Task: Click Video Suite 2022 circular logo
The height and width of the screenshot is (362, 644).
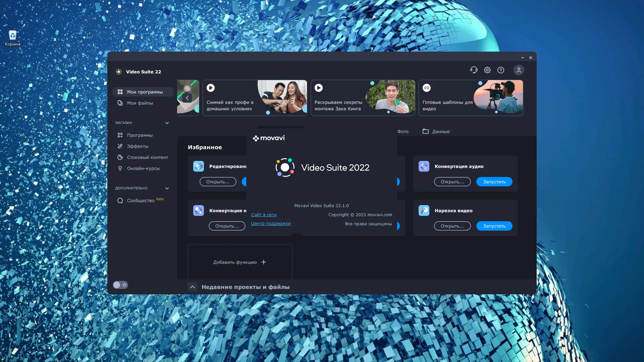Action: point(285,167)
